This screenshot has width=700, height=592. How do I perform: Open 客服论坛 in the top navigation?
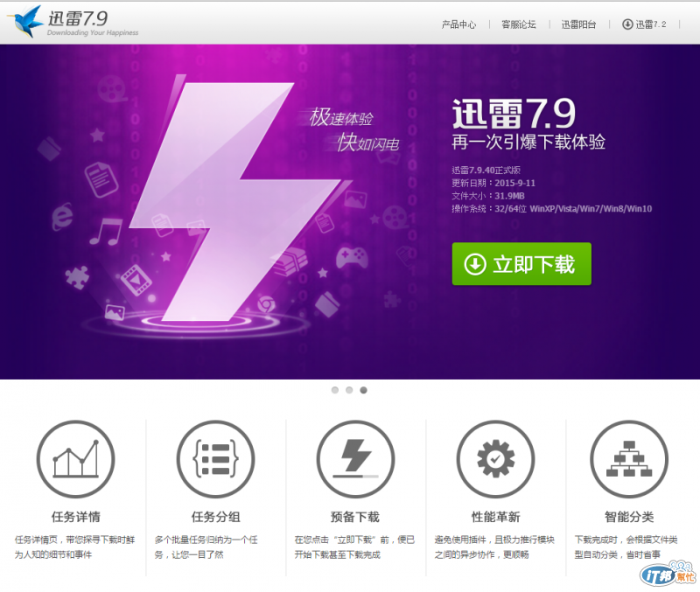click(519, 24)
